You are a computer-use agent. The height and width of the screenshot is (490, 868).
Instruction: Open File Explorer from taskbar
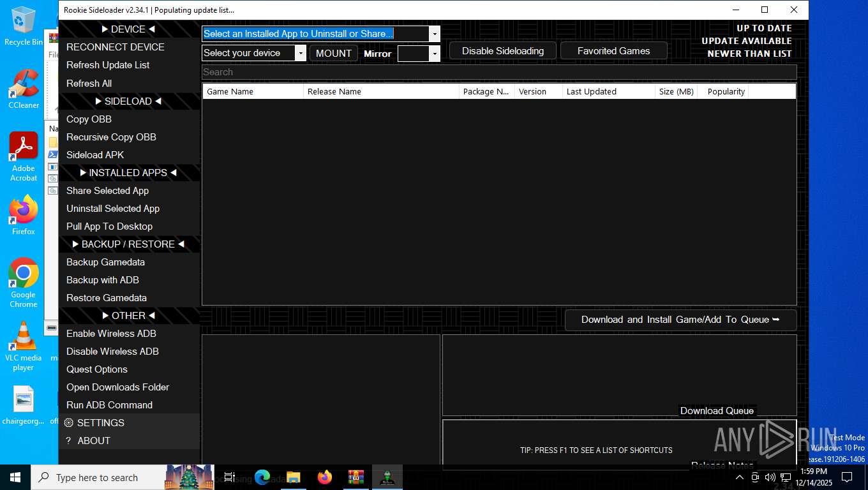coord(294,477)
